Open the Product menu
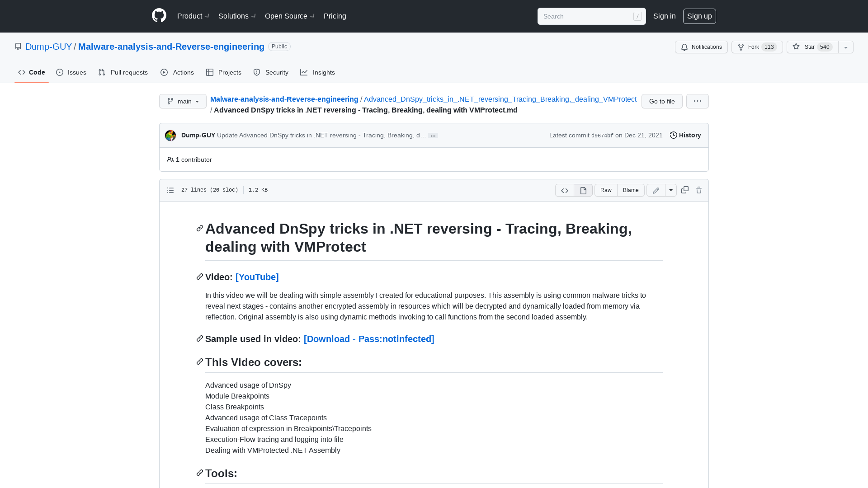This screenshot has width=868, height=488. [x=193, y=16]
